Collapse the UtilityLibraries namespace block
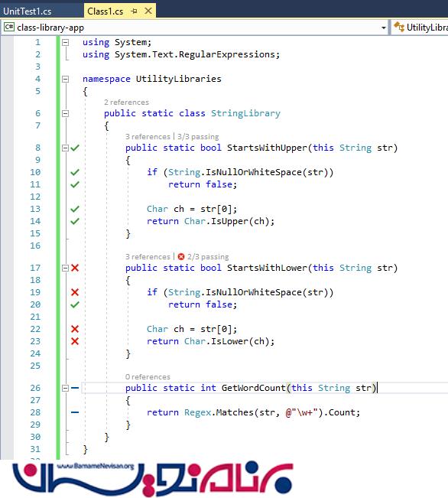This screenshot has width=448, height=498. pos(66,79)
